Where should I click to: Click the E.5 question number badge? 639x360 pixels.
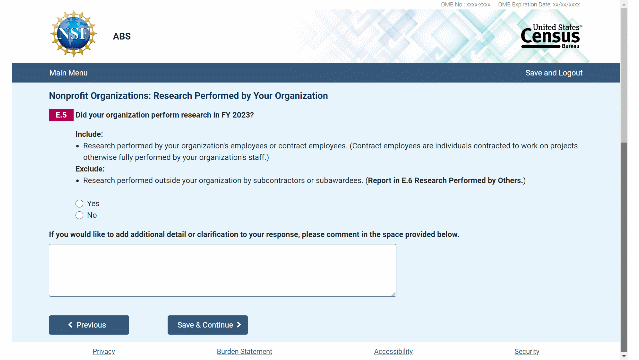[61, 115]
